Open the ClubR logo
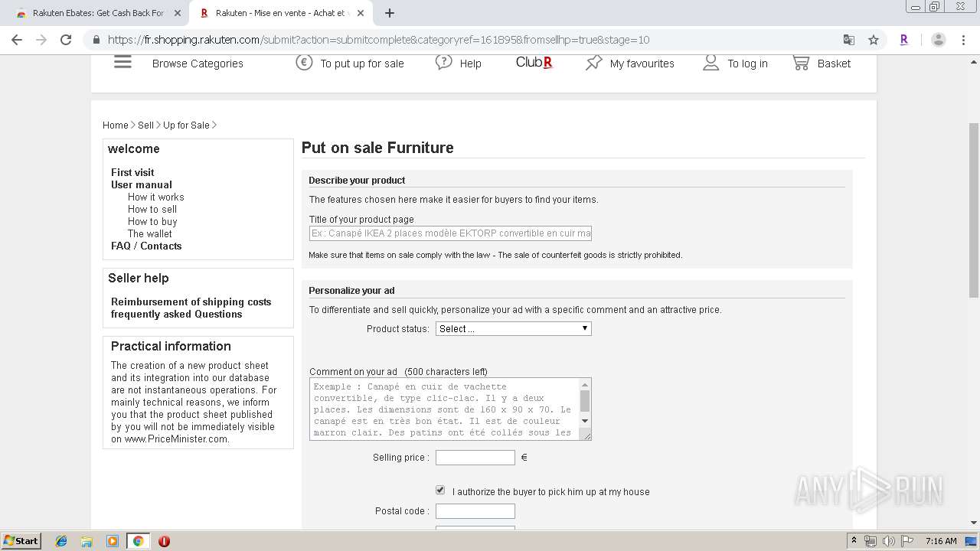This screenshot has height=551, width=980. 534,63
